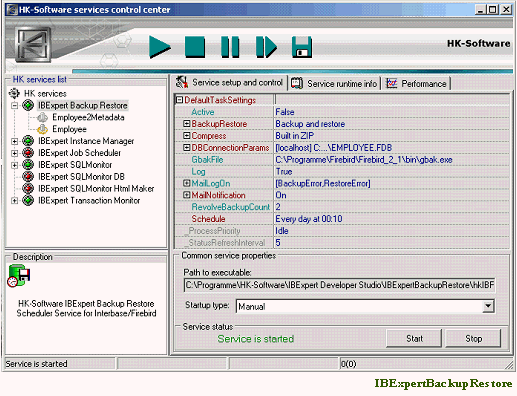Screen dimensions: 517x396
Task: Expand the MailNotification property
Action: point(187,195)
